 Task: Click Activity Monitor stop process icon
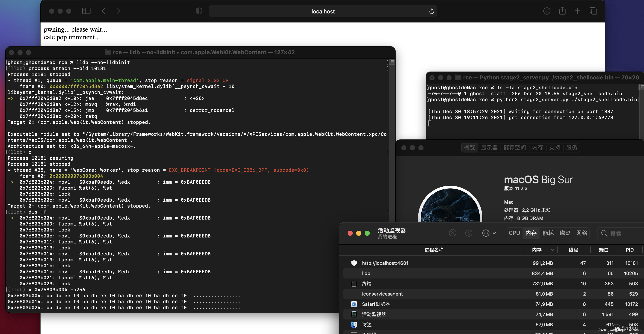coord(453,233)
